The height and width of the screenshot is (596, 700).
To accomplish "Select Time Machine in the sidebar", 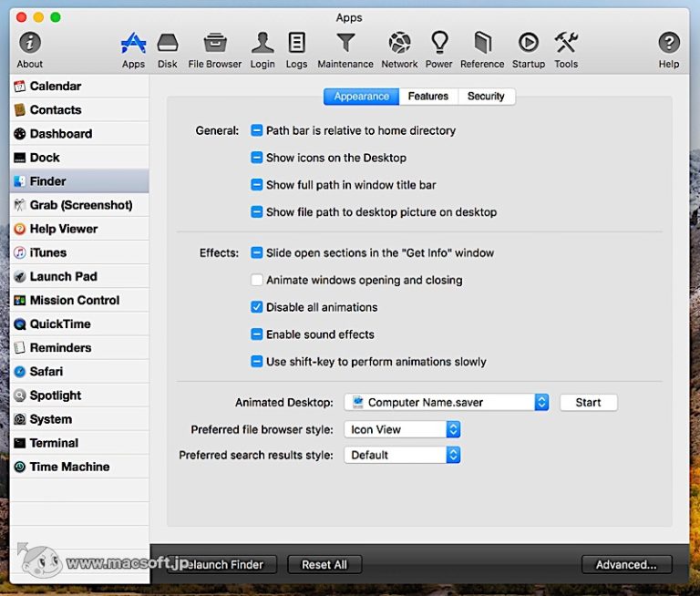I will click(x=79, y=467).
